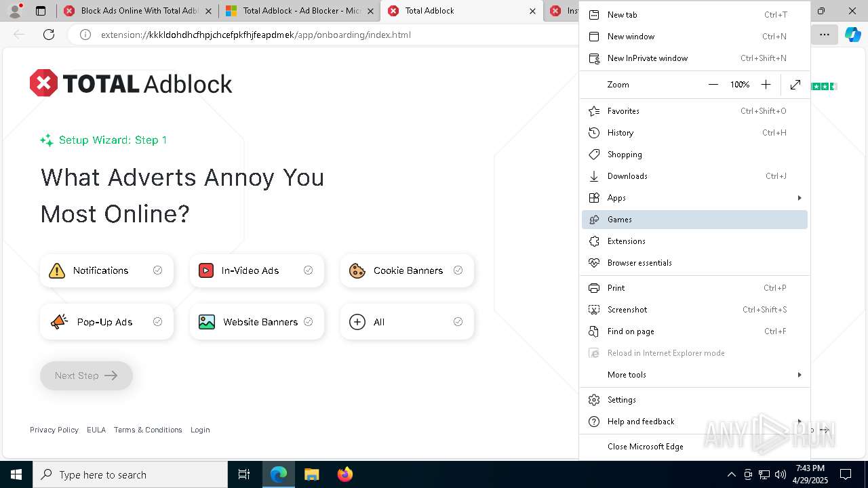Click the Login link

[200, 430]
